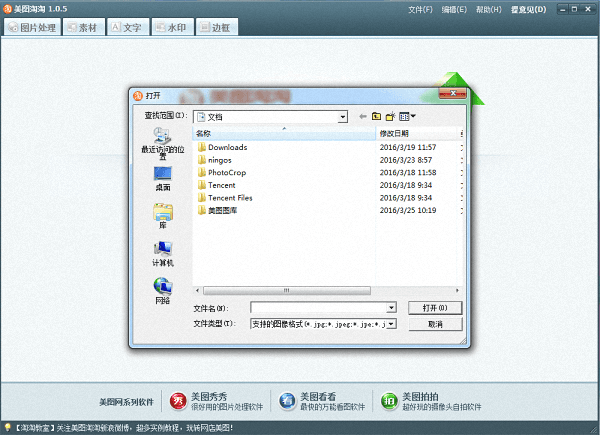The width and height of the screenshot is (600, 435).
Task: Open the 美图看看 software link
Action: (321, 401)
